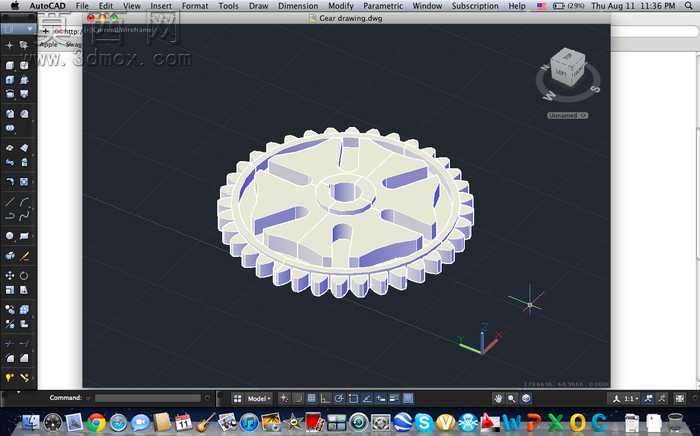The width and height of the screenshot is (700, 436).
Task: Open the Unnamed UCS dropdown under ViewCube
Action: coord(567,116)
